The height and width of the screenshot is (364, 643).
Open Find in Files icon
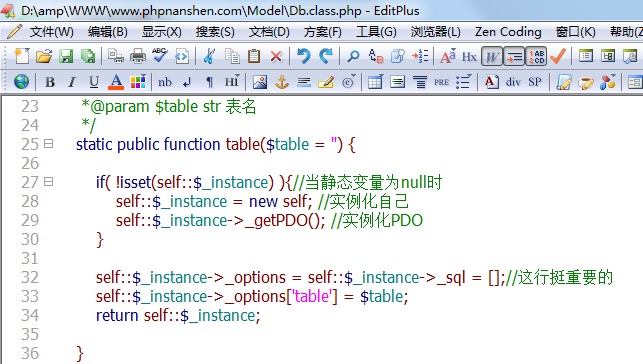pyautogui.click(x=397, y=56)
